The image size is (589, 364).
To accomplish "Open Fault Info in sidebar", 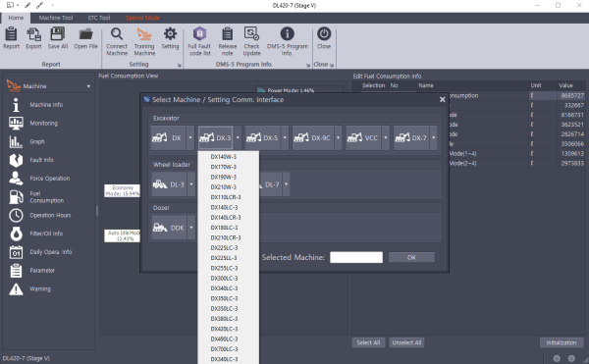I will coord(41,160).
